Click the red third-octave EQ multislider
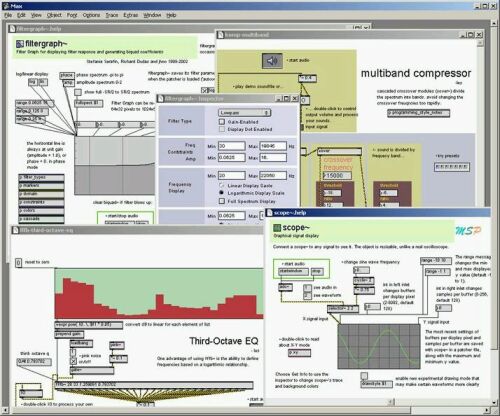The width and height of the screenshot is (500, 416). [x=159, y=294]
